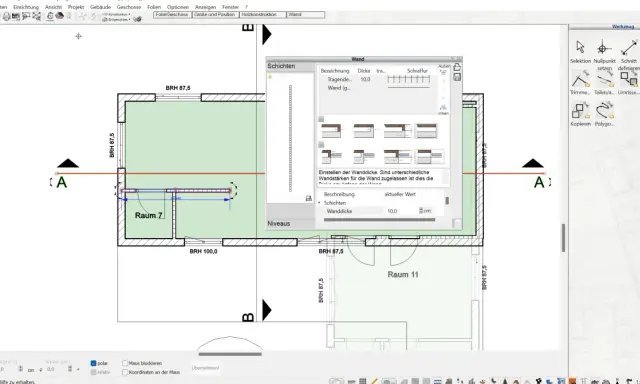The image size is (640, 384).
Task: Collapse the Schichten properties group
Action: [x=320, y=203]
